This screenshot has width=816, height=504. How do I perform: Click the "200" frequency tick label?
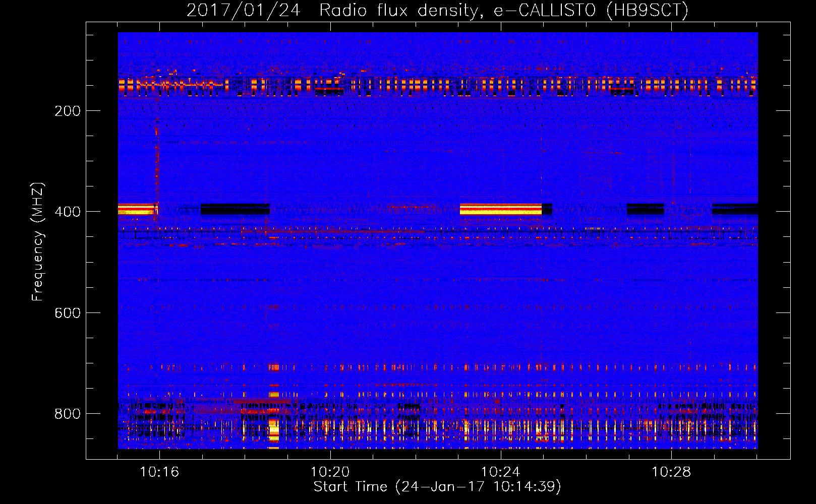[68, 111]
